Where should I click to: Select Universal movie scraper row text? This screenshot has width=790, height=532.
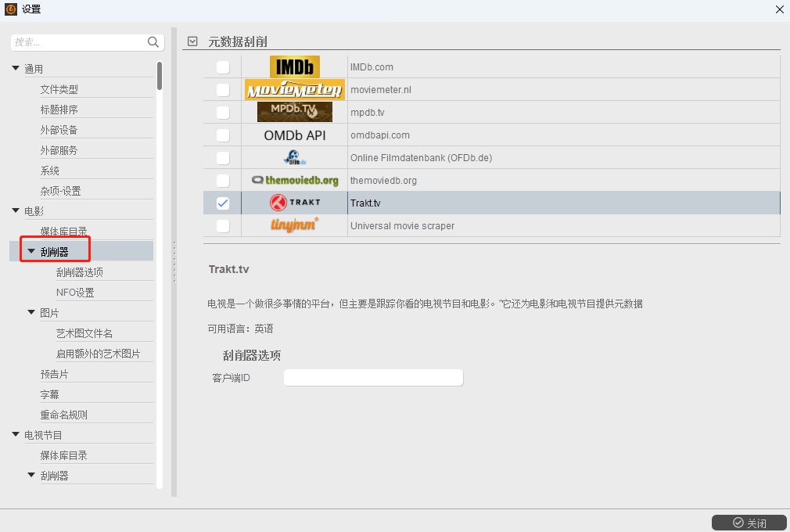(402, 225)
